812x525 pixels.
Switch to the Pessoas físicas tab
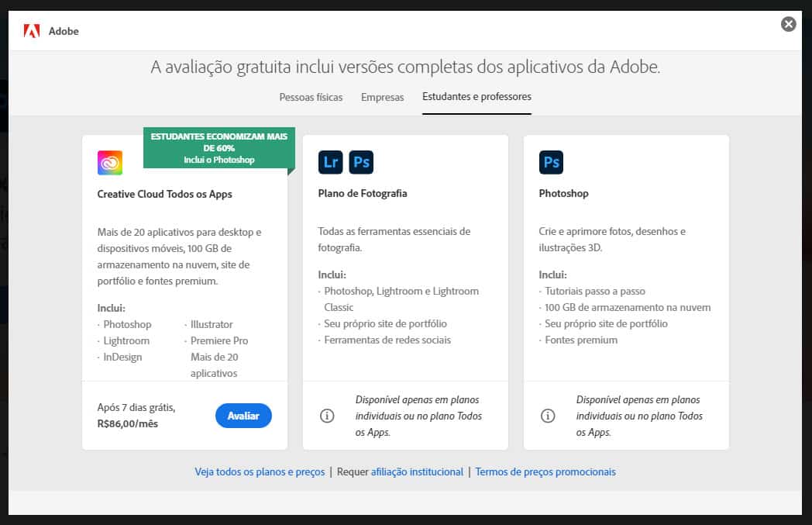312,97
